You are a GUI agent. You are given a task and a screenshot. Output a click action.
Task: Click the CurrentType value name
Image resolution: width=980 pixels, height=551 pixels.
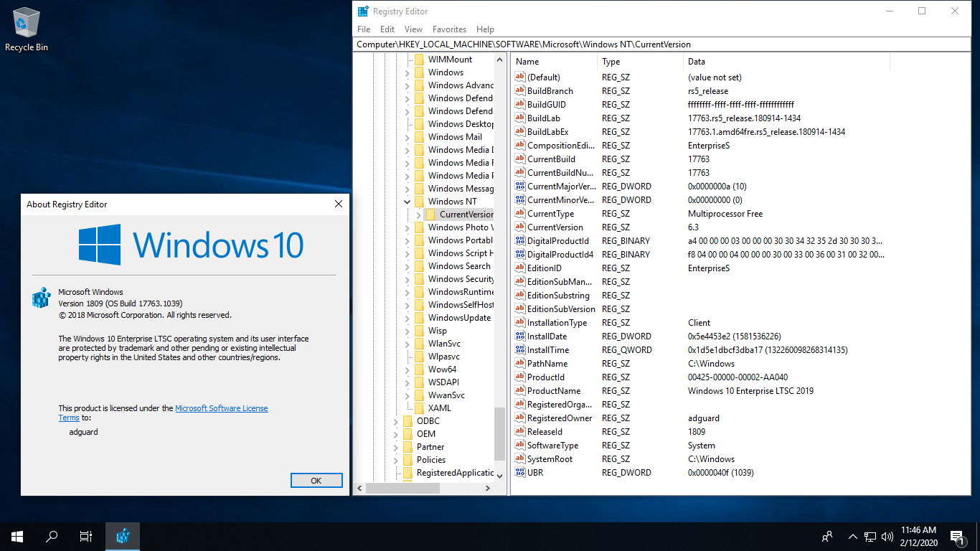pos(550,214)
